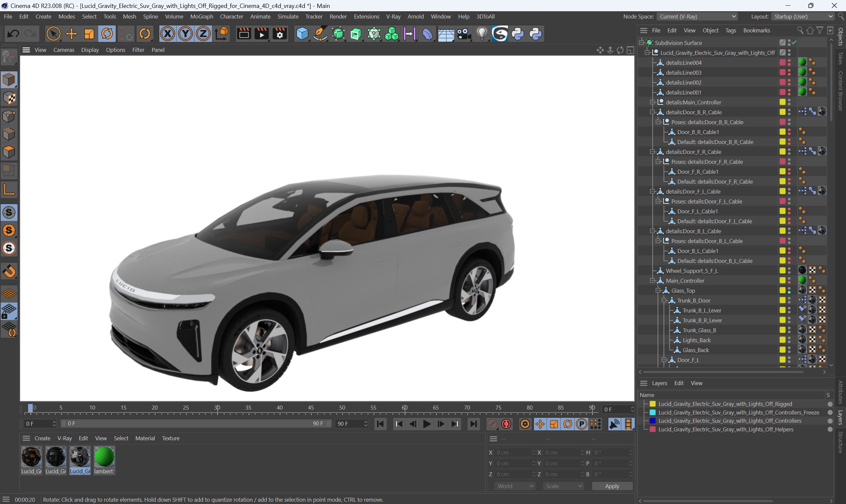Click Render View clapperboard icon
Screen dimensions: 846x504
[x=244, y=34]
